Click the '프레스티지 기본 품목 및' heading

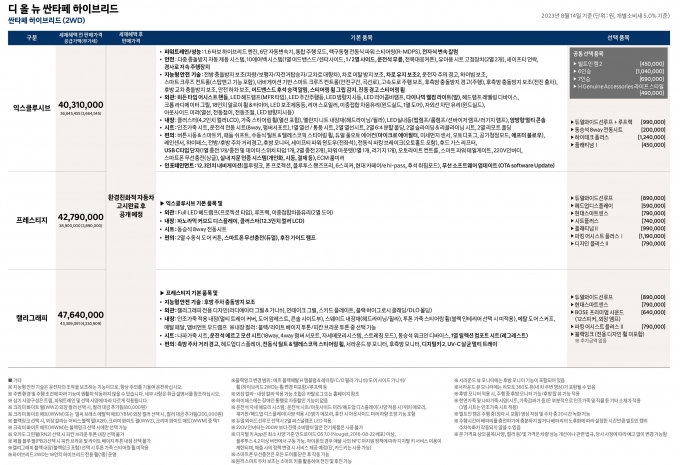pos(189,293)
